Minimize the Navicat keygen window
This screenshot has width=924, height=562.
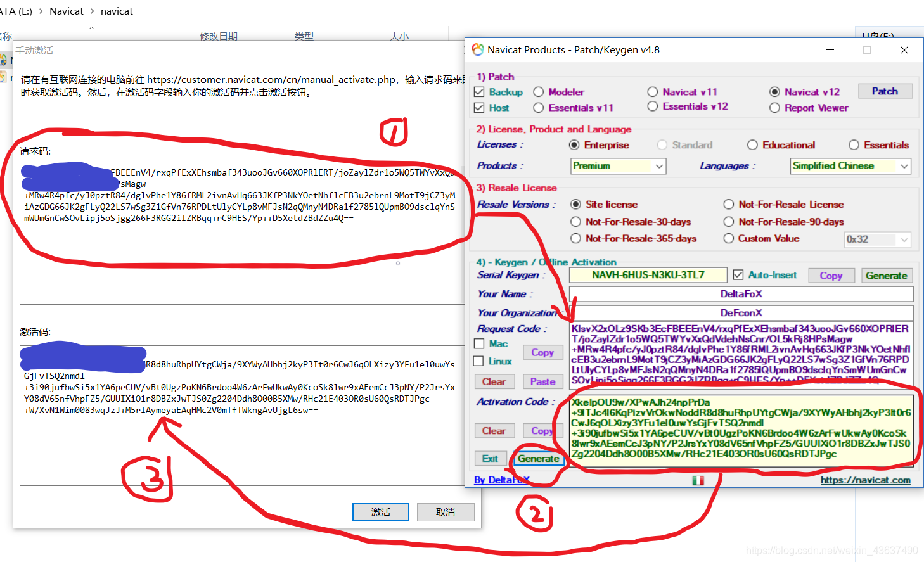[x=830, y=50]
